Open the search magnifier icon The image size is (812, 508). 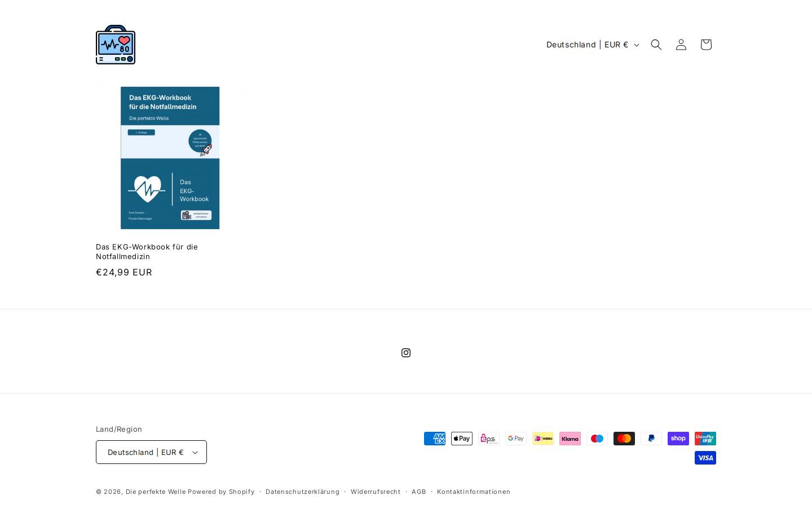coord(656,45)
